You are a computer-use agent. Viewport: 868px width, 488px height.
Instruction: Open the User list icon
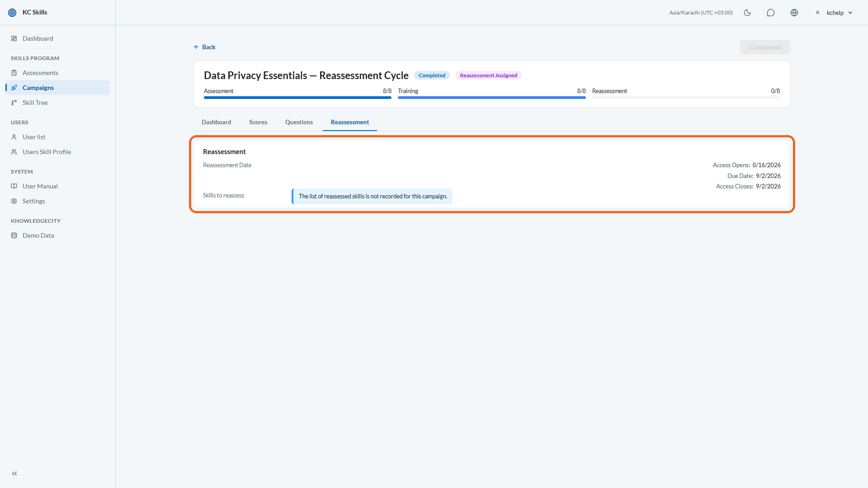14,137
